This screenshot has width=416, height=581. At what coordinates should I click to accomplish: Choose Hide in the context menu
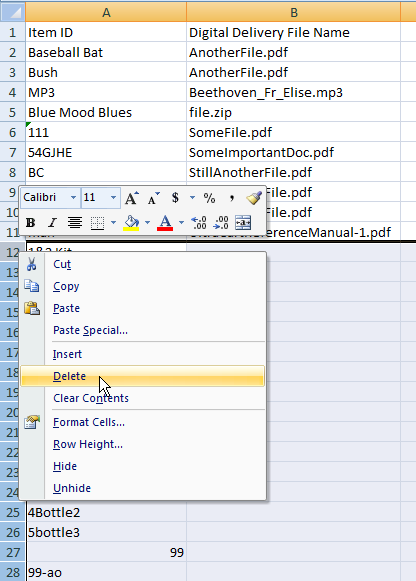143,466
